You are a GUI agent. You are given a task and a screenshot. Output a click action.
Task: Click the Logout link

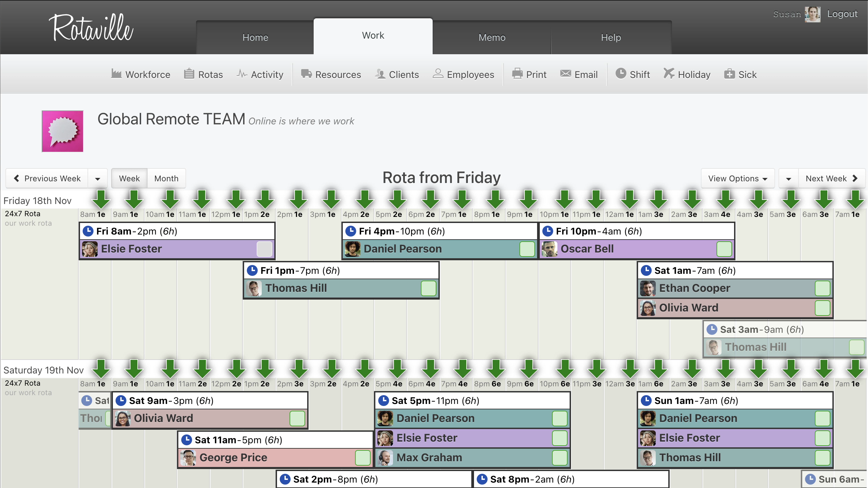(842, 14)
